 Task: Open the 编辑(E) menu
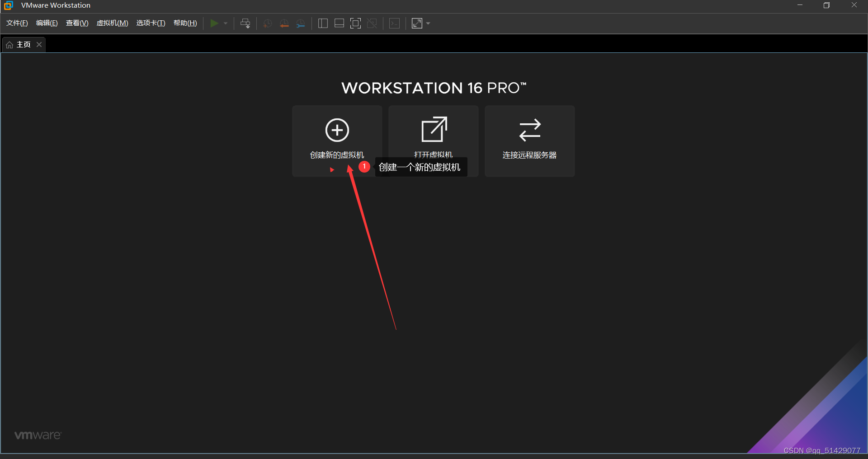(47, 23)
